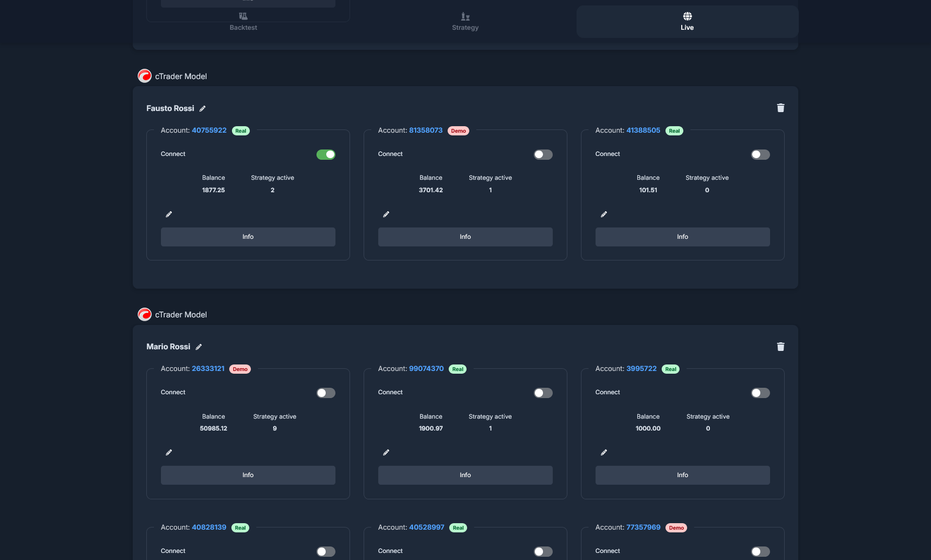Image resolution: width=931 pixels, height=560 pixels.
Task: Edit the Fausto Rossi name pencil
Action: point(203,109)
